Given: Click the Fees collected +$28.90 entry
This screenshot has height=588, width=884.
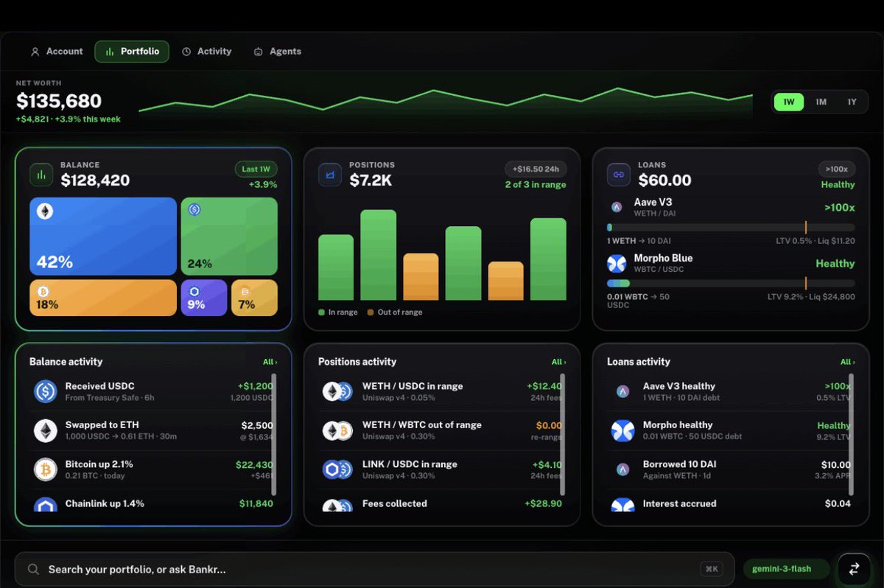Looking at the screenshot, I should [x=442, y=505].
